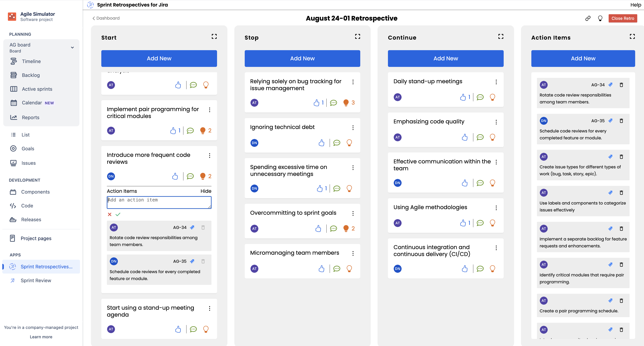644x346 pixels.
Task: Collapse the AG board selector
Action: pyautogui.click(x=72, y=47)
